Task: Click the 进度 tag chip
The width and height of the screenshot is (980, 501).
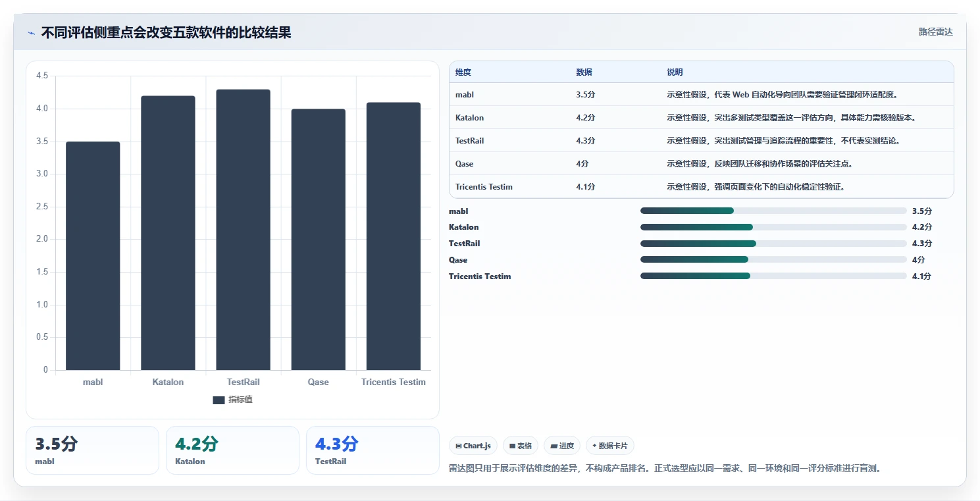Action: (x=562, y=446)
